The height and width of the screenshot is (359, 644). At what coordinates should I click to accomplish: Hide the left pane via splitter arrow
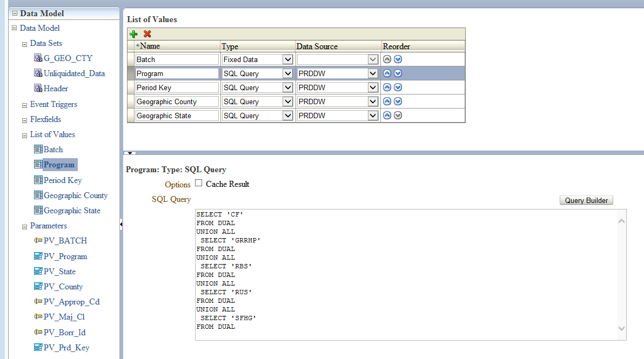tap(121, 225)
